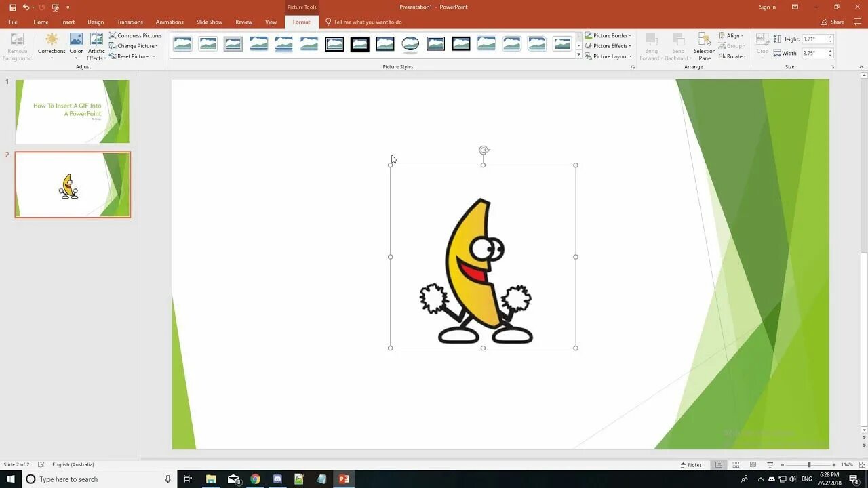The width and height of the screenshot is (868, 488).
Task: Open the Rotate dropdown
Action: [732, 56]
